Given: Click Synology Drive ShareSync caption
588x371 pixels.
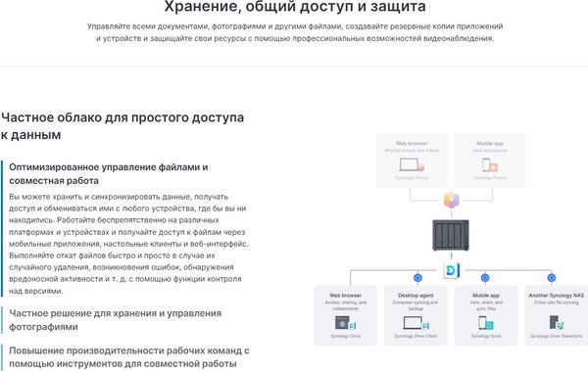Looking at the screenshot, I should click(x=556, y=336).
